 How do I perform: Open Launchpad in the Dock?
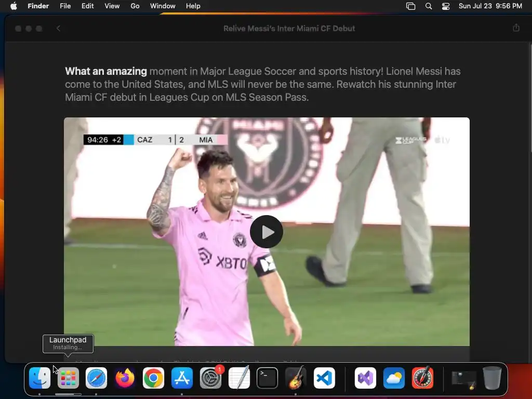point(68,378)
